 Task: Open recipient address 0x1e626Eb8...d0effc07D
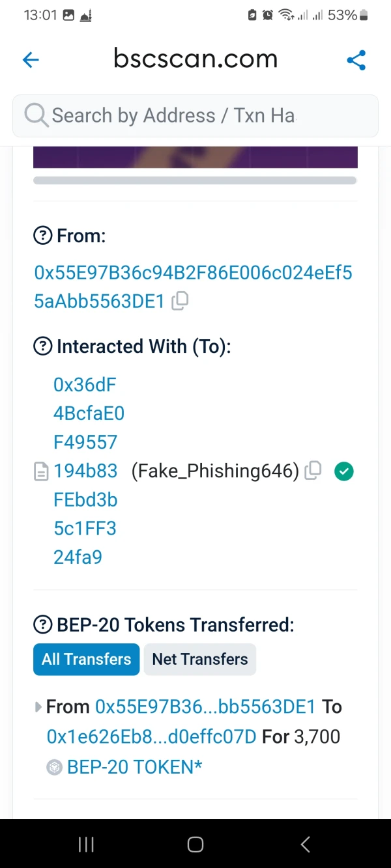click(151, 736)
